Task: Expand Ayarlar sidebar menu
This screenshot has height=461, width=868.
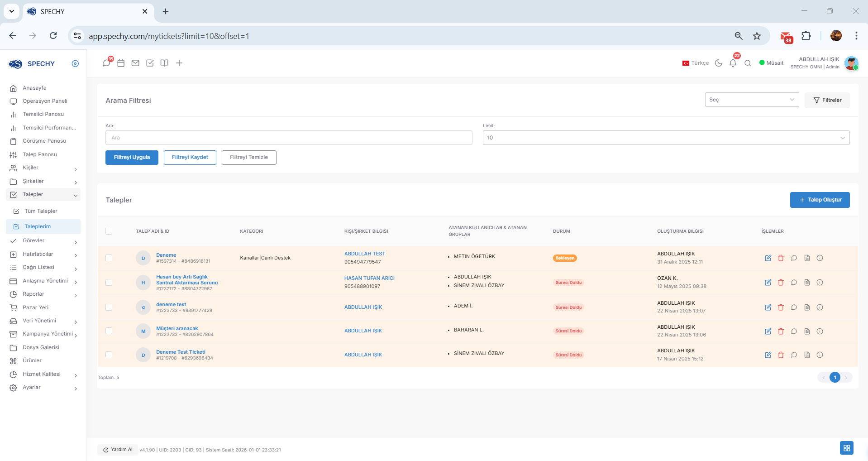Action: (x=43, y=388)
